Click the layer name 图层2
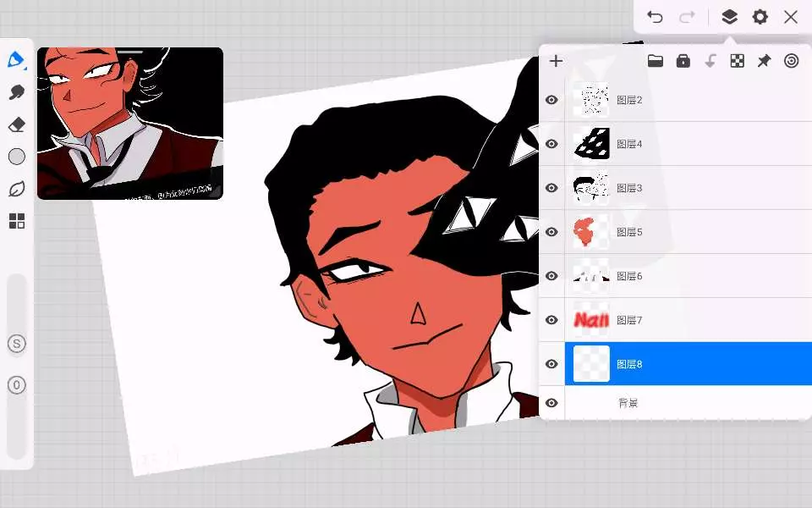Screen dimensions: 812x508 (x=629, y=100)
